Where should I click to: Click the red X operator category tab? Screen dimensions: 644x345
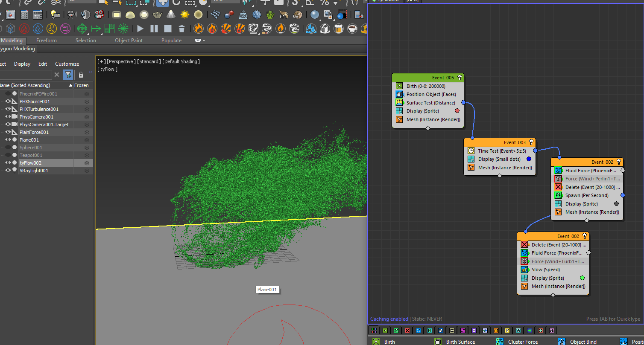[407, 330]
